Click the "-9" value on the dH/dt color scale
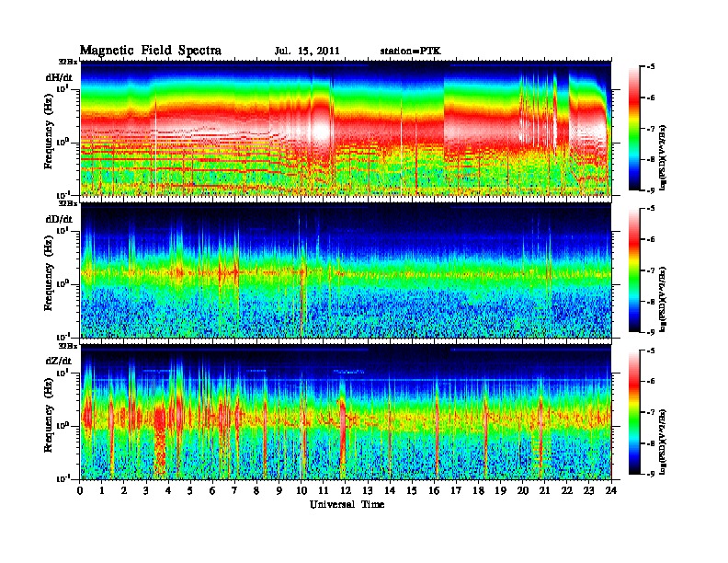 (x=651, y=190)
